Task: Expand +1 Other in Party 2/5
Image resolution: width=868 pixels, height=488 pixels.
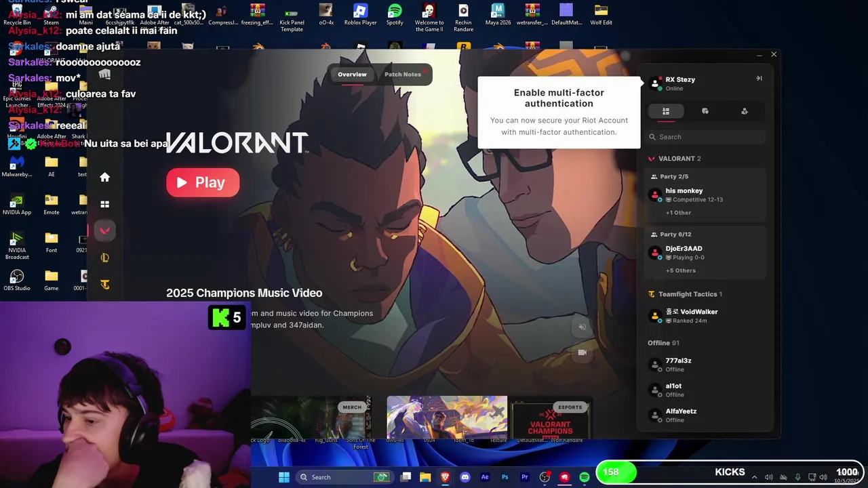Action: 678,213
